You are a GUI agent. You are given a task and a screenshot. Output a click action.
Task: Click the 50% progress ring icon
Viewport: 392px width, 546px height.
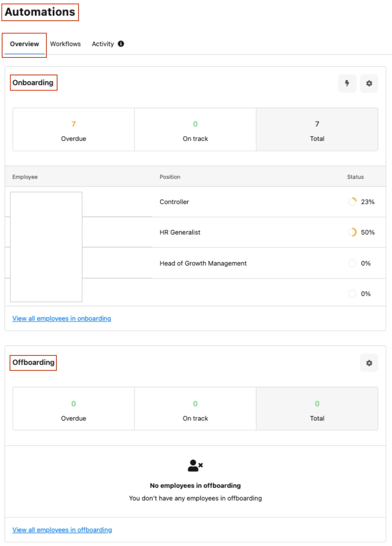[x=352, y=232]
